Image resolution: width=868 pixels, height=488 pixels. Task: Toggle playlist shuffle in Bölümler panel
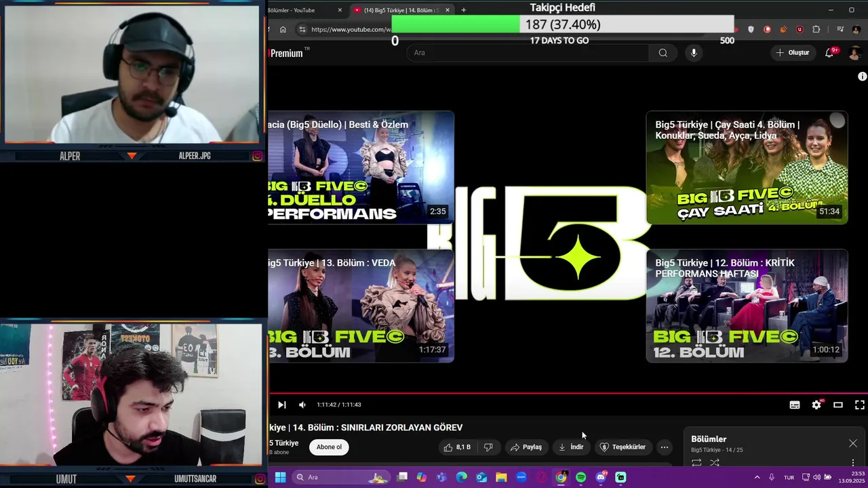coord(714,463)
